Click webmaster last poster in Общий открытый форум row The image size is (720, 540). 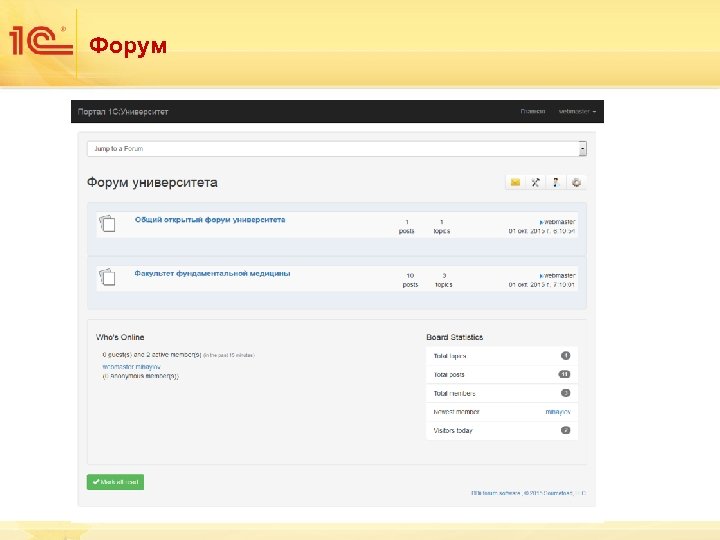click(559, 222)
